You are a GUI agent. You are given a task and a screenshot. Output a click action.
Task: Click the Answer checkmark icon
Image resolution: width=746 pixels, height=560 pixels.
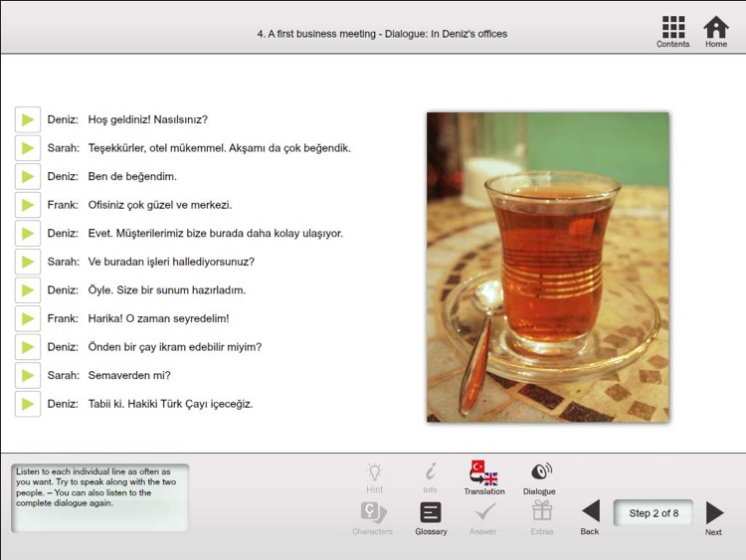click(x=483, y=518)
